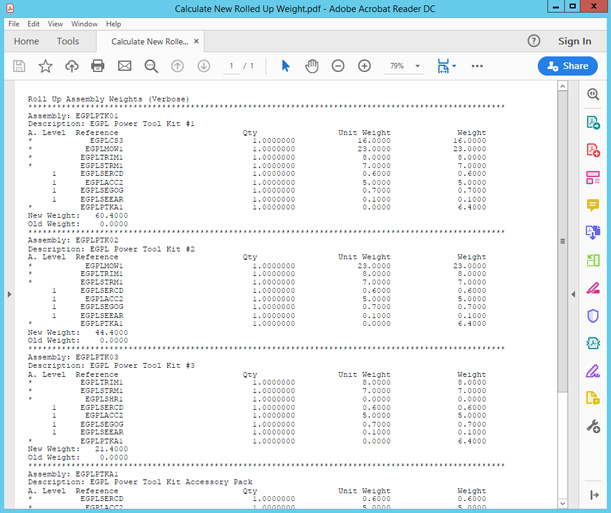Click the EGPLSHR1 reference entry
The height and width of the screenshot is (513, 611).
click(104, 399)
